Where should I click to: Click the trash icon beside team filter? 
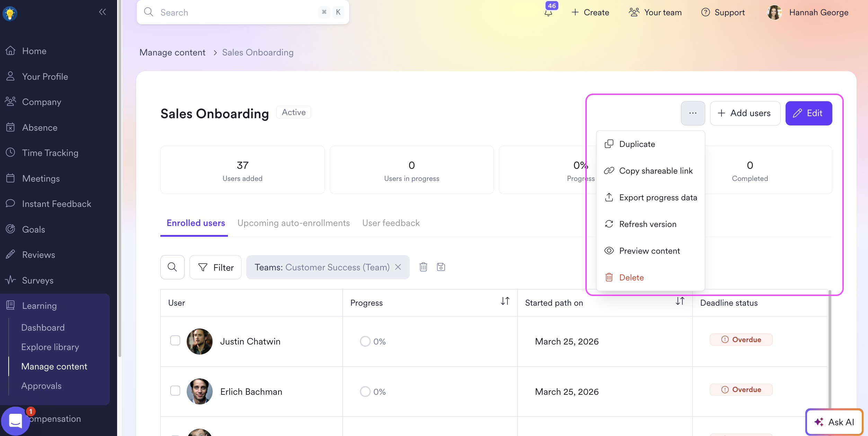coord(423,267)
